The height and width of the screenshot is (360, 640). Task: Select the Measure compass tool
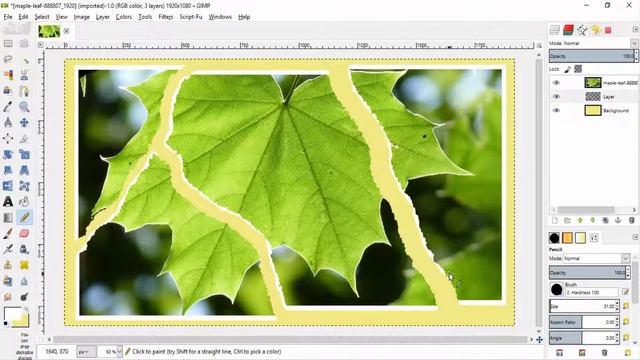coord(8,123)
